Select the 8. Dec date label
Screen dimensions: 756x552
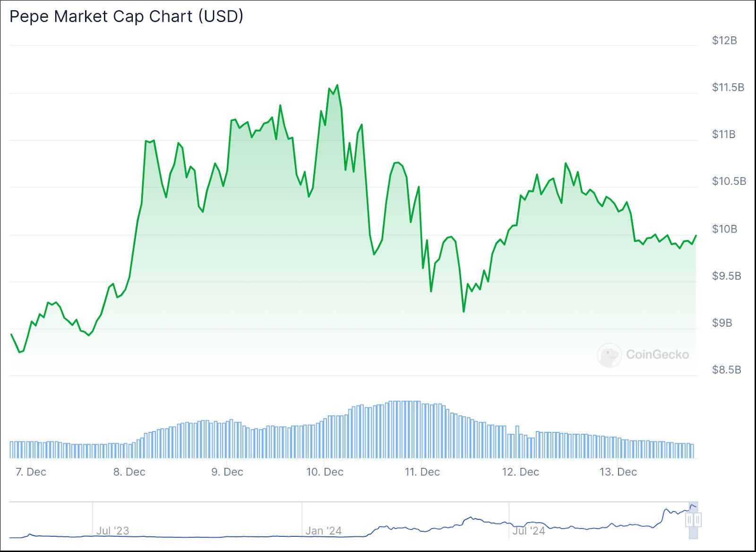pos(129,472)
